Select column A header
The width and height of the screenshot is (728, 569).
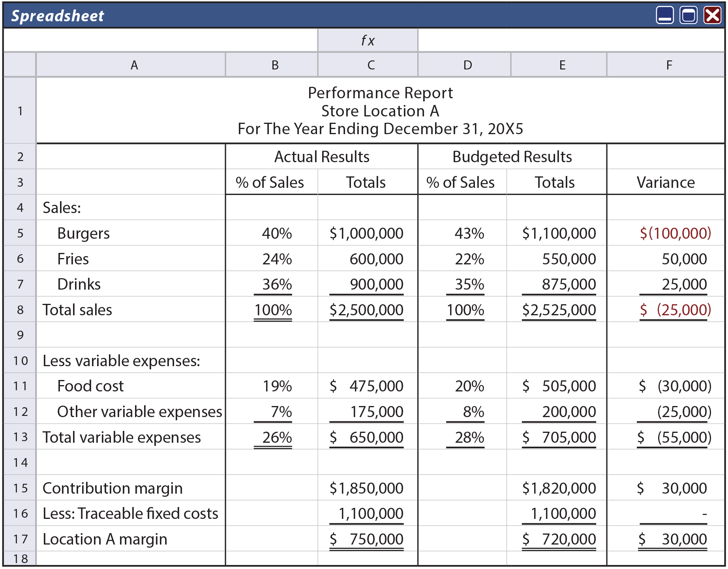click(131, 65)
